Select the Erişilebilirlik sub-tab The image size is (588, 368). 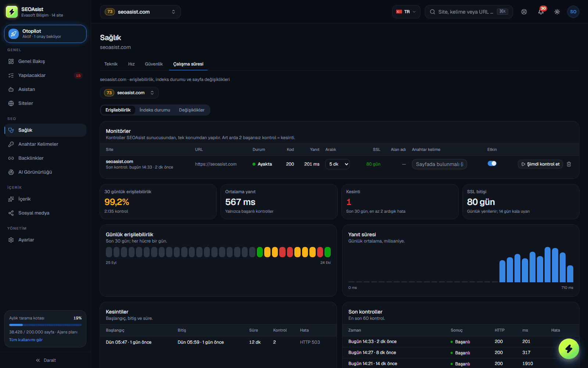tap(118, 110)
